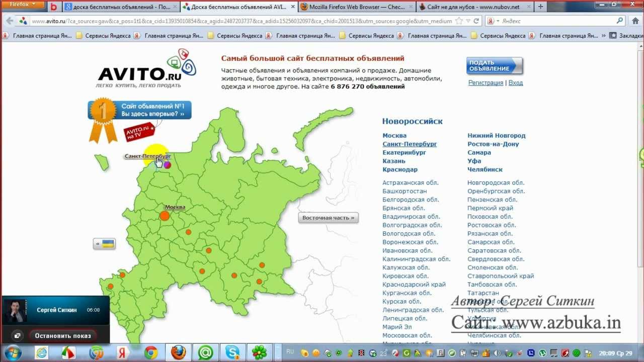Screen dimensions: 644x362
Task: Select Москва in the city list
Action: [394, 136]
